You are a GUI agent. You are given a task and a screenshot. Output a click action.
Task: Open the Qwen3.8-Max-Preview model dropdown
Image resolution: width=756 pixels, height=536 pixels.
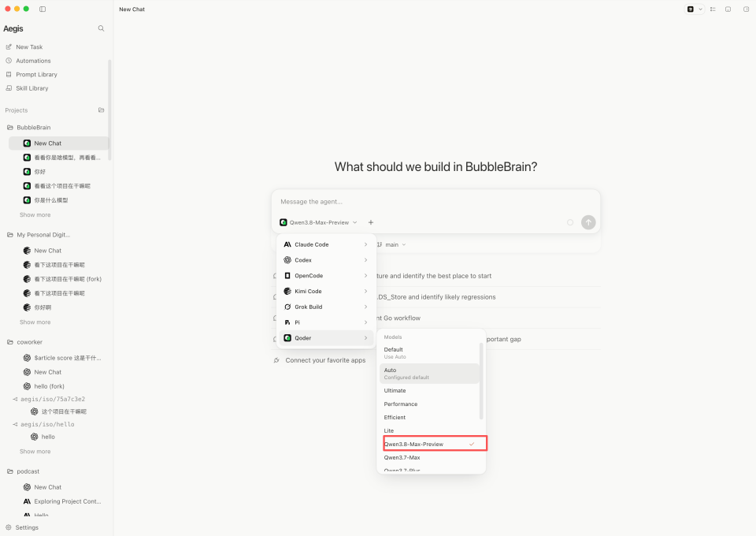tap(318, 222)
